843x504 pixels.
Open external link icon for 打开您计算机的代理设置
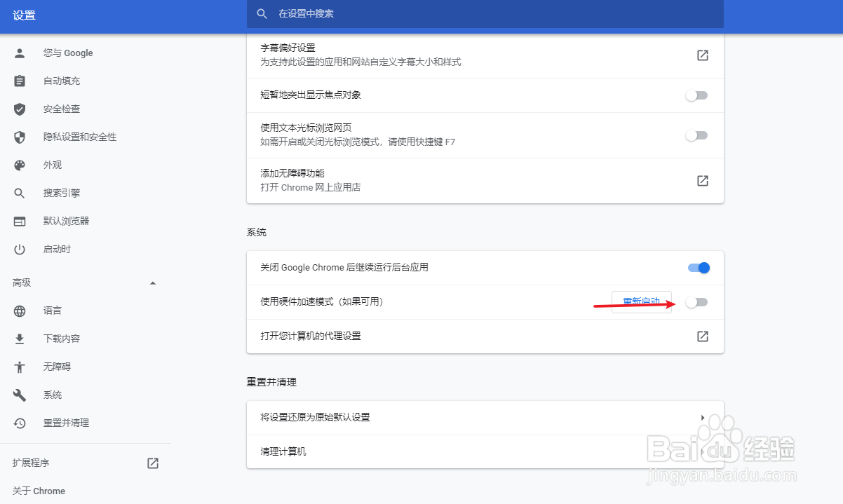(702, 336)
